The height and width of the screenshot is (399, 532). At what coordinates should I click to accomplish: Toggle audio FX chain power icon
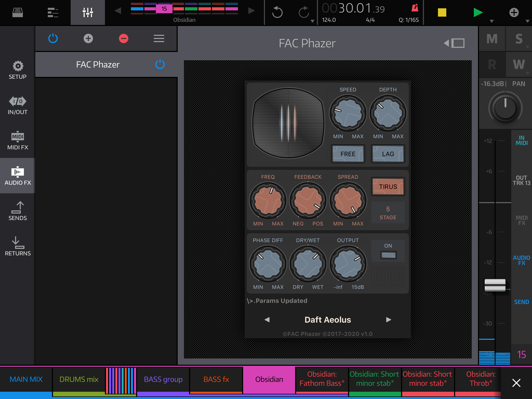tap(53, 38)
